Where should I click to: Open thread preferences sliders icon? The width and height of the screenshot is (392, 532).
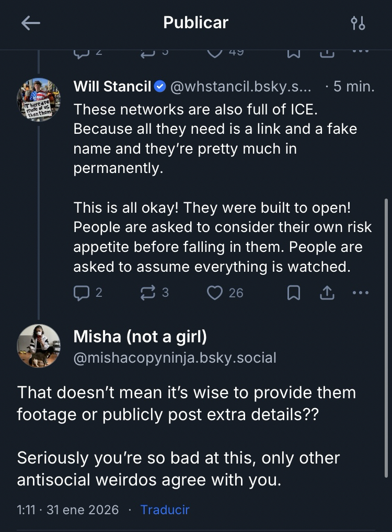[358, 23]
